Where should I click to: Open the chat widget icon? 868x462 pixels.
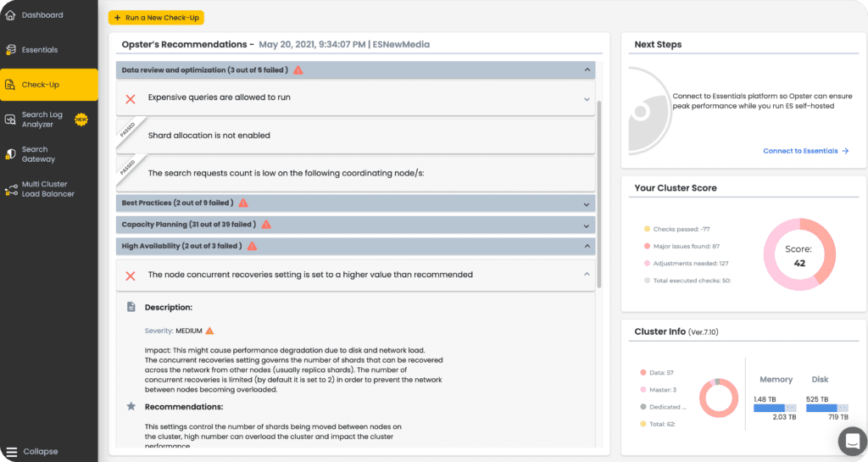(853, 441)
